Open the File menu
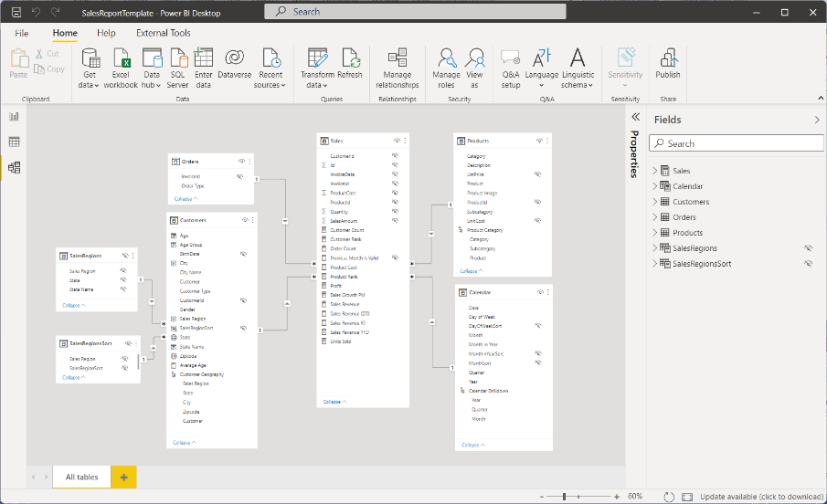The height and width of the screenshot is (504, 827). 22,33
